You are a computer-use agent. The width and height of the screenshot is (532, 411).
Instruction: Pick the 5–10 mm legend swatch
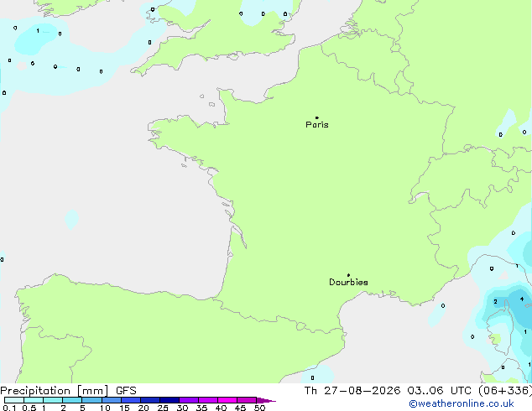[91, 400]
